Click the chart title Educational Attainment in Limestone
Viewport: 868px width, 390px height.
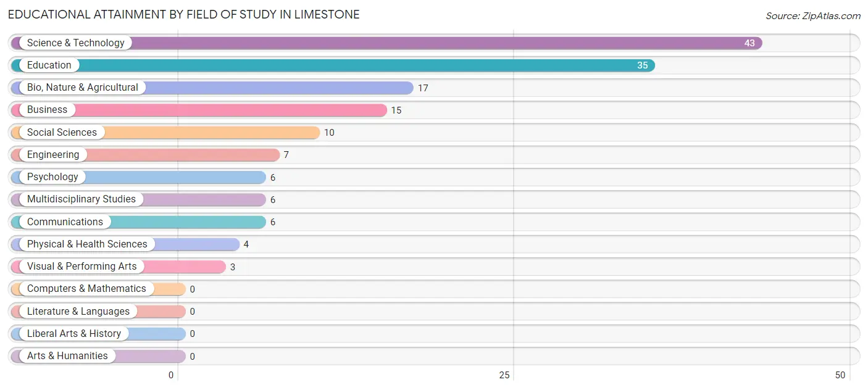184,14
